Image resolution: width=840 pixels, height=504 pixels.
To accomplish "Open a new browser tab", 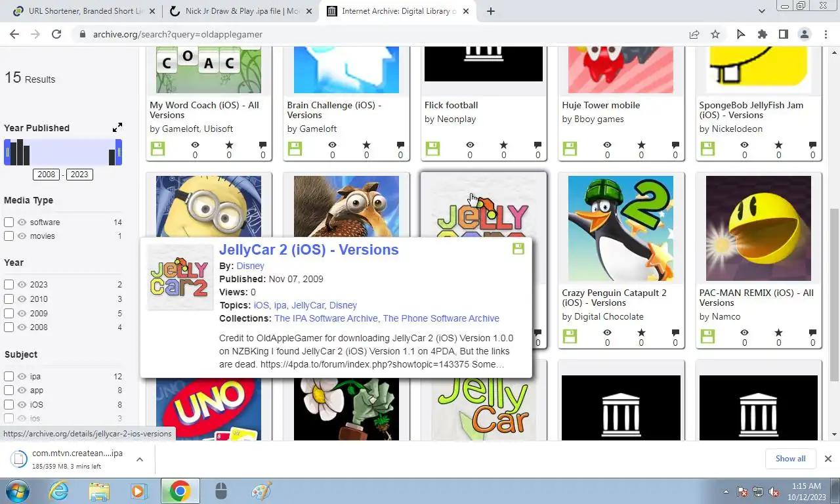I will coord(490,11).
